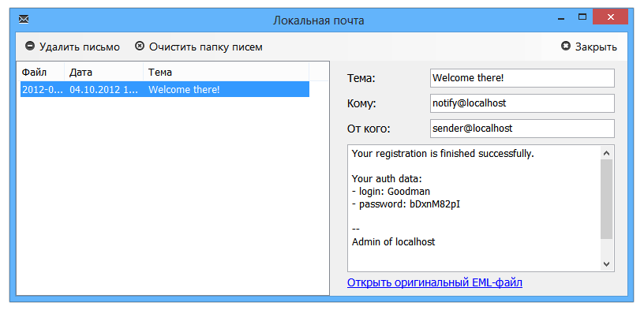
Task: Focus the Тема subject input field
Action: pyautogui.click(x=522, y=78)
